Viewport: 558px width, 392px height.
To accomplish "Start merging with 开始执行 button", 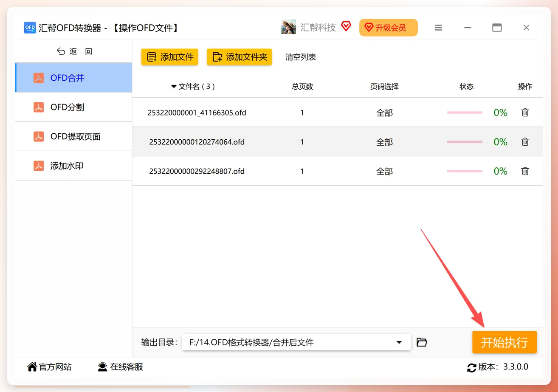I will pos(504,342).
